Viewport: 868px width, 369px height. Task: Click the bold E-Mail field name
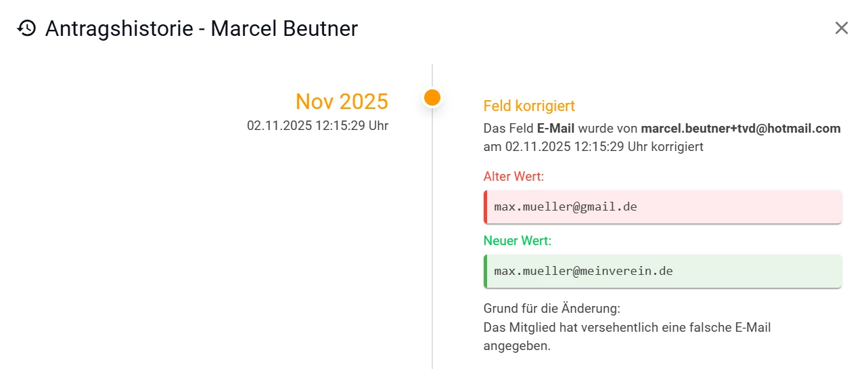coord(556,129)
